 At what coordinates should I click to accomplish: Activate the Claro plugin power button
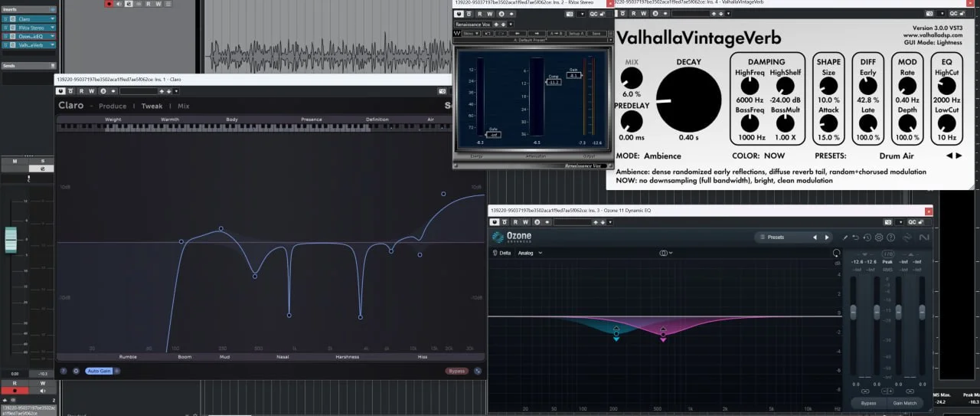coord(60,90)
